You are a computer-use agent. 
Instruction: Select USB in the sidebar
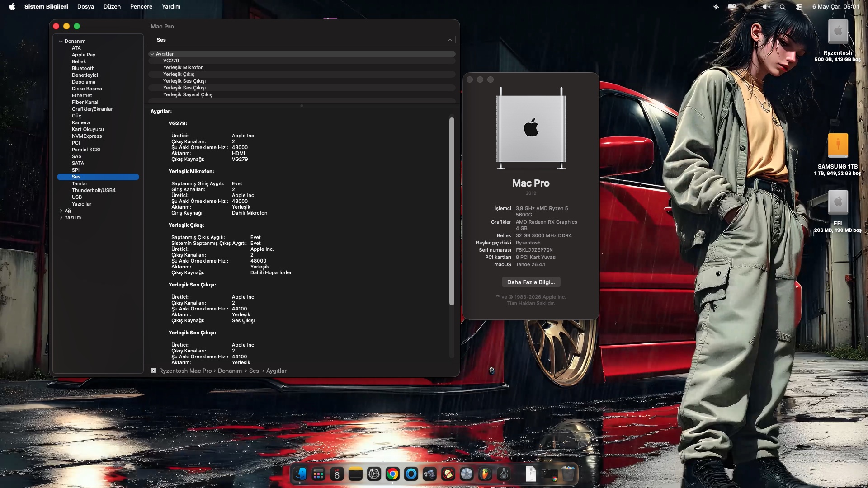[77, 197]
